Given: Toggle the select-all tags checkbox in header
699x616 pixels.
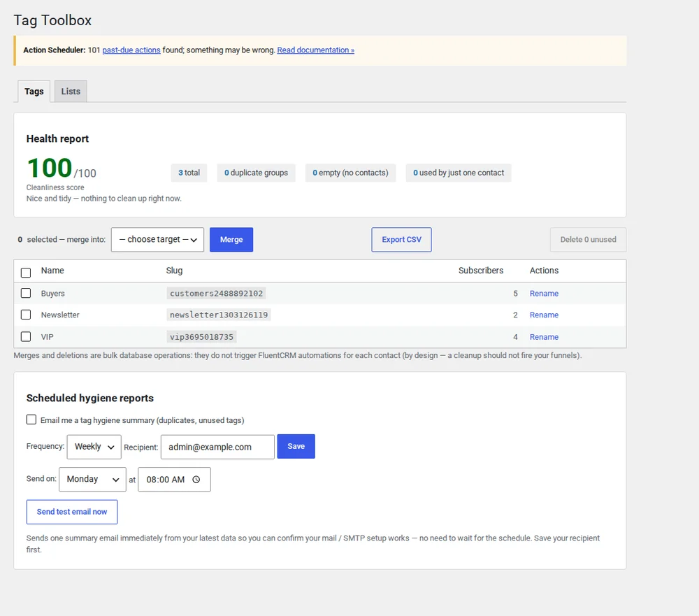Looking at the screenshot, I should pyautogui.click(x=26, y=273).
